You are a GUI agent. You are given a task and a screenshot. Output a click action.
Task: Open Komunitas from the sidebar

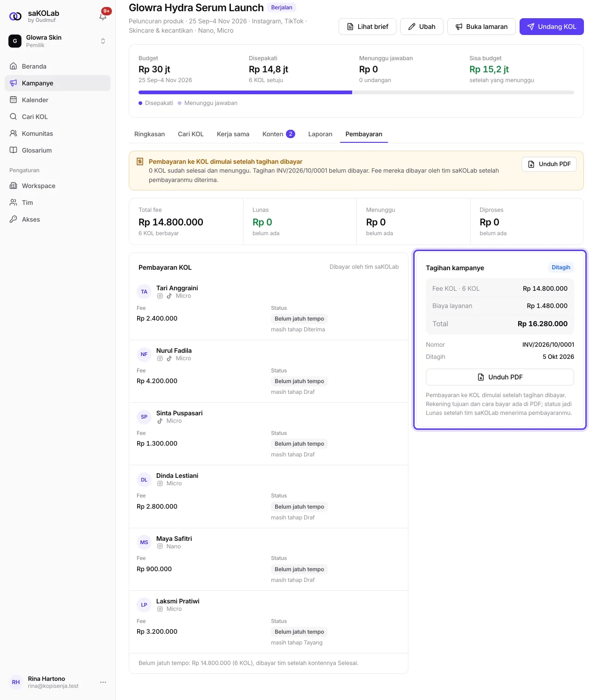click(58, 133)
